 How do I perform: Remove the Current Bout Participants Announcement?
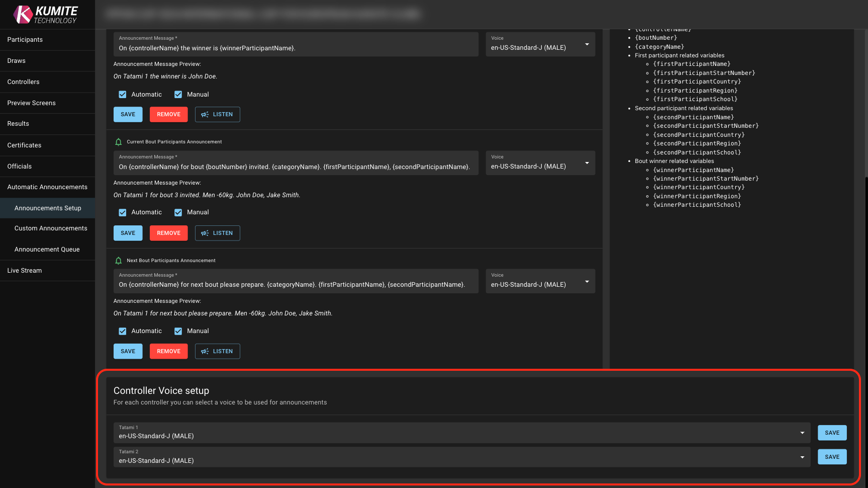tap(169, 233)
